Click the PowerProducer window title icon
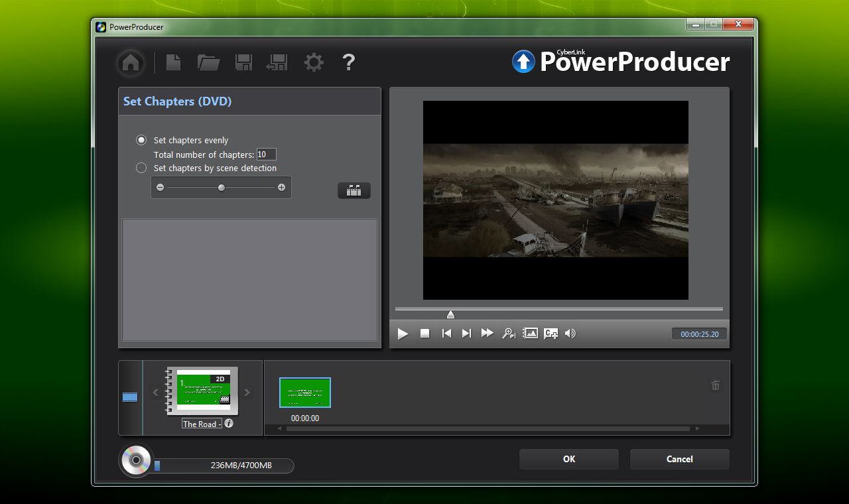The width and height of the screenshot is (849, 504). coord(101,27)
